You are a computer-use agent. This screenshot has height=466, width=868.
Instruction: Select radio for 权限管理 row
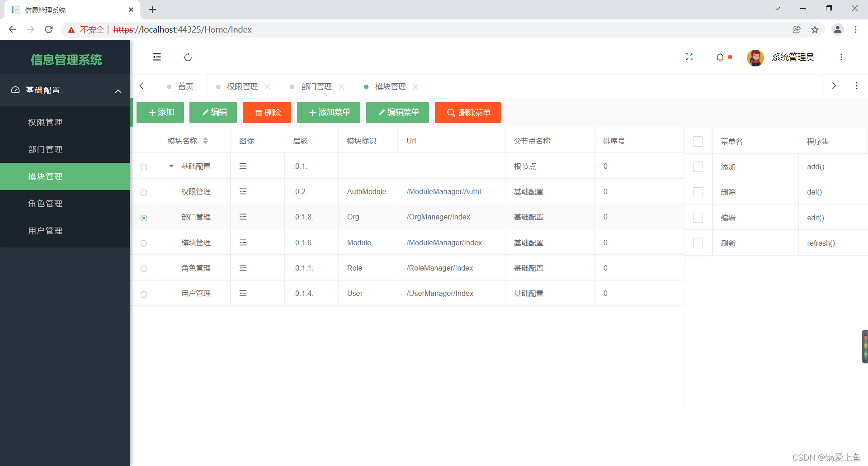(144, 193)
